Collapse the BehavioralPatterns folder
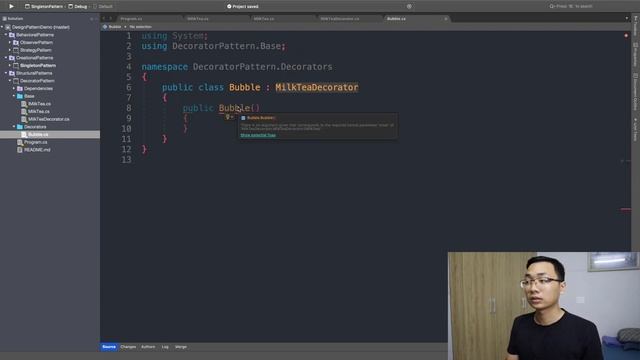This screenshot has width=640, height=360. pyautogui.click(x=6, y=35)
